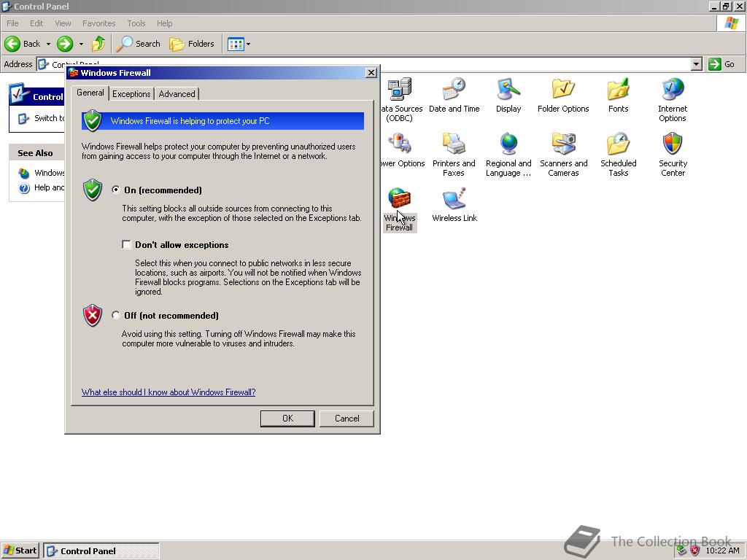Open What else should I know about Windows Firewall link

(x=169, y=392)
